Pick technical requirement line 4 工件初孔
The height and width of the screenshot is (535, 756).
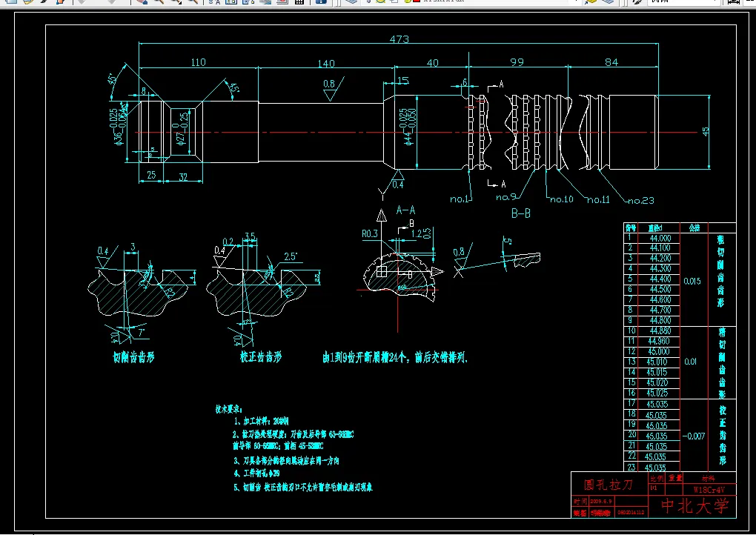tap(257, 473)
